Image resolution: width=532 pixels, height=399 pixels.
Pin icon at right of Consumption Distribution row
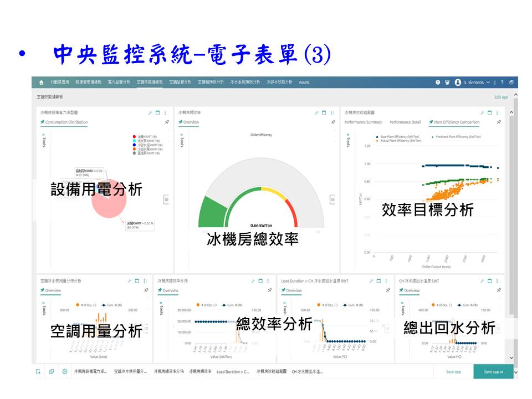pos(167,122)
